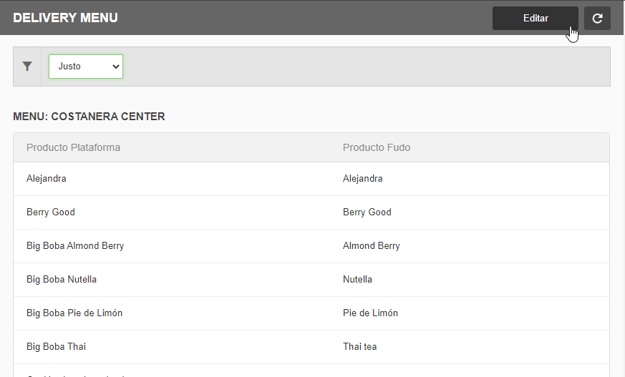Click the refresh icon button
Viewport: 625px width, 377px height.
597,18
